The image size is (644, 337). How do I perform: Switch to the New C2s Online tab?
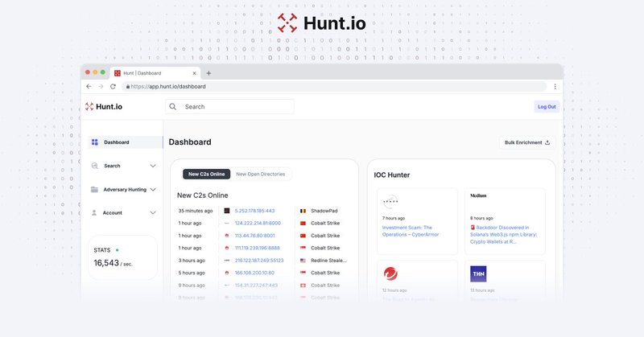[x=207, y=174]
